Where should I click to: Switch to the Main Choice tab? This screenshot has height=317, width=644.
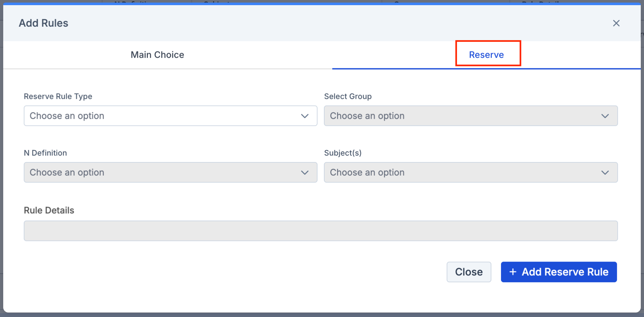click(157, 55)
